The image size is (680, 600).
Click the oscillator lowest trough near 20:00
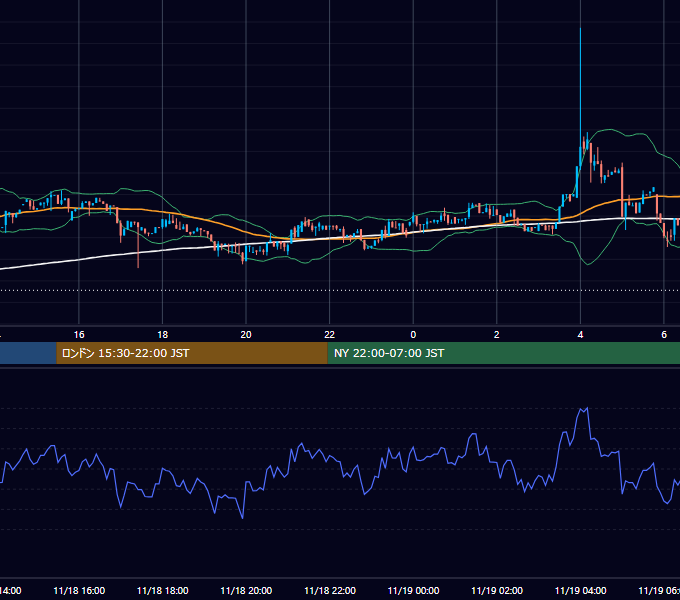tap(242, 517)
